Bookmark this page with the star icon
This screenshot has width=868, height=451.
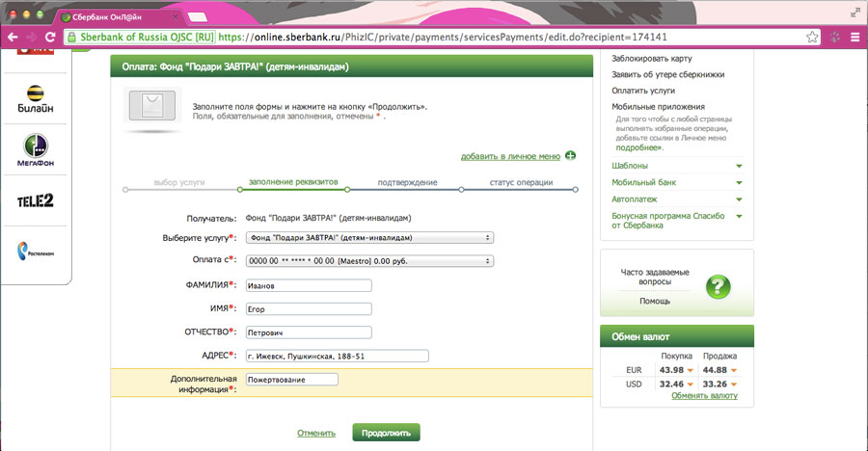coord(812,37)
